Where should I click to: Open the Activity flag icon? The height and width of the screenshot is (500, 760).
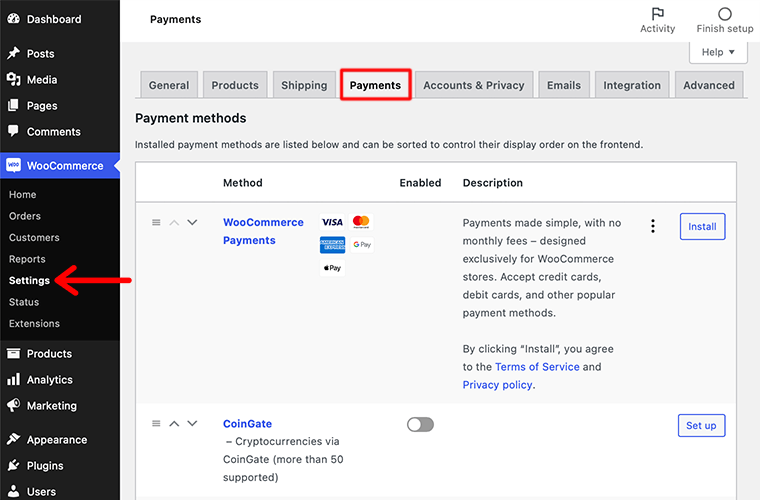pos(657,14)
